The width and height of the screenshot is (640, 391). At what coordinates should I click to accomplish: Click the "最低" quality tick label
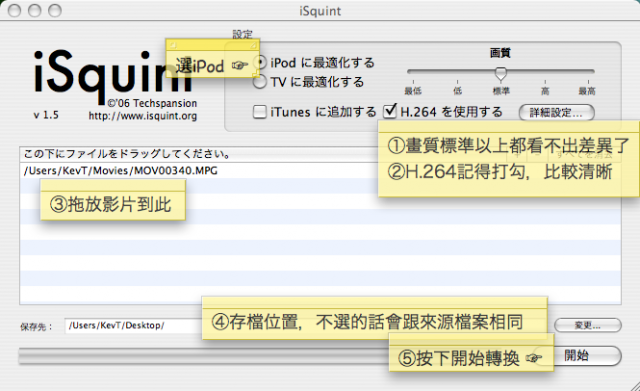tap(413, 91)
